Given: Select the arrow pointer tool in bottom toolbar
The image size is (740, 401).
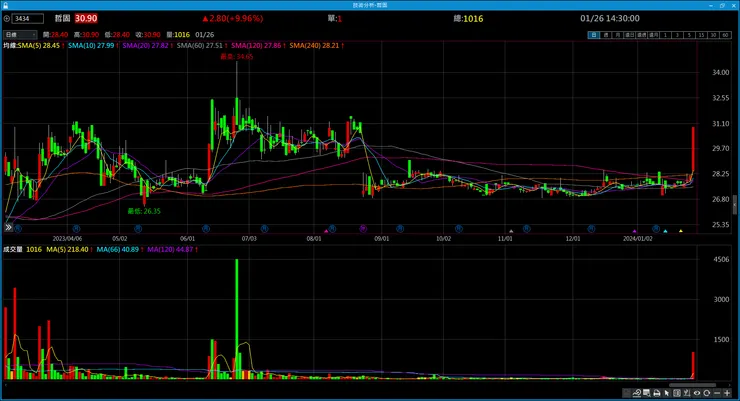Looking at the screenshot, I should tap(667, 393).
